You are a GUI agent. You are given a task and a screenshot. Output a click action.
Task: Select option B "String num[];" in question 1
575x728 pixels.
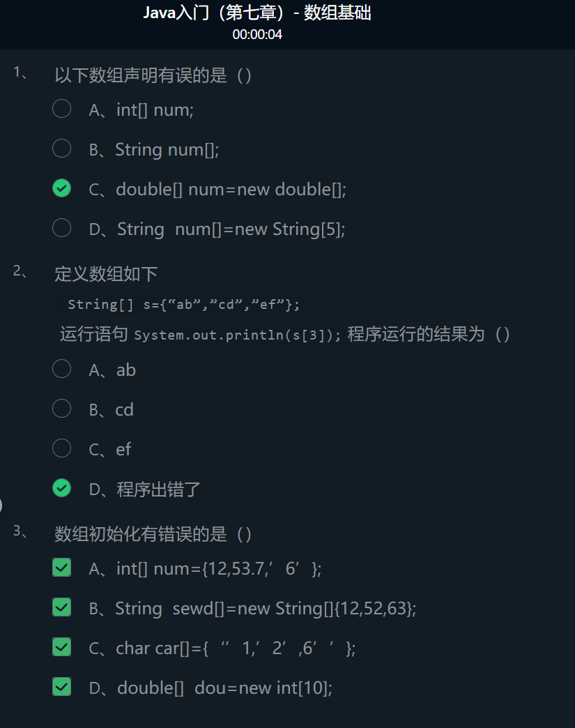pyautogui.click(x=61, y=149)
